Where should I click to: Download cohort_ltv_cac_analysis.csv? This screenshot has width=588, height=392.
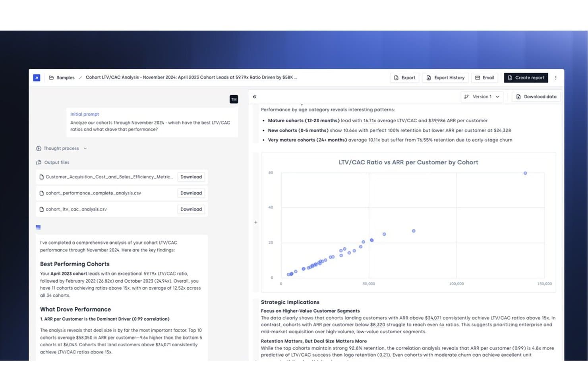[191, 209]
